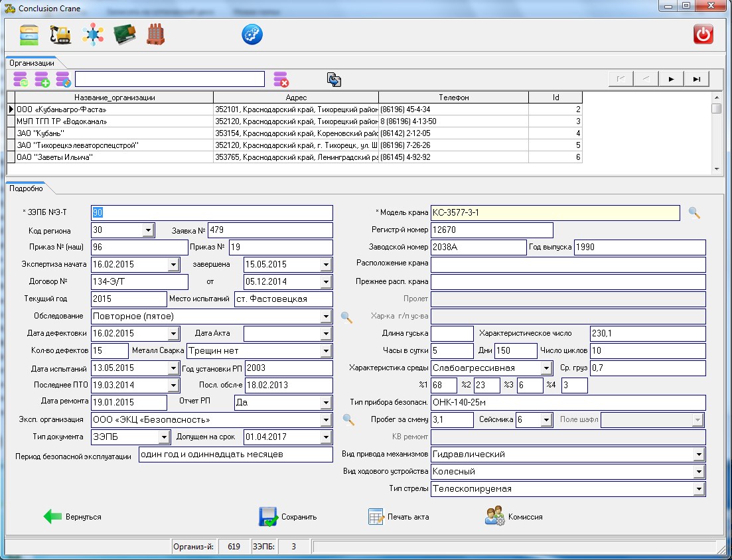Viewport: 732px width, 560px height.
Task: Click the edit organization record icon
Action: point(63,80)
